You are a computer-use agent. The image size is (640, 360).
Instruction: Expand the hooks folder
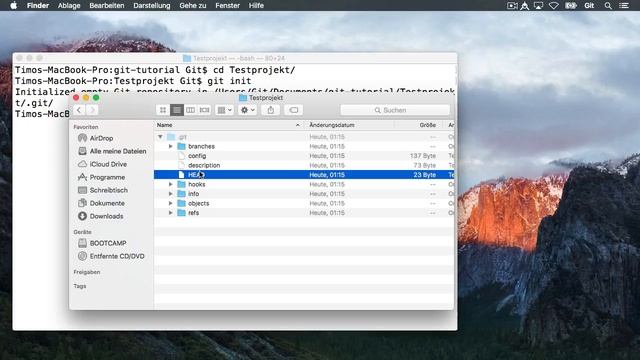171,184
